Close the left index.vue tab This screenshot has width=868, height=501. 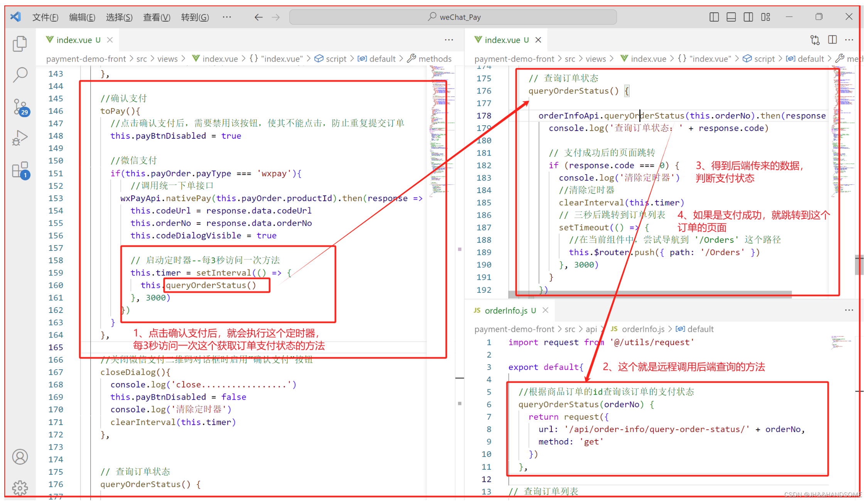pos(110,40)
